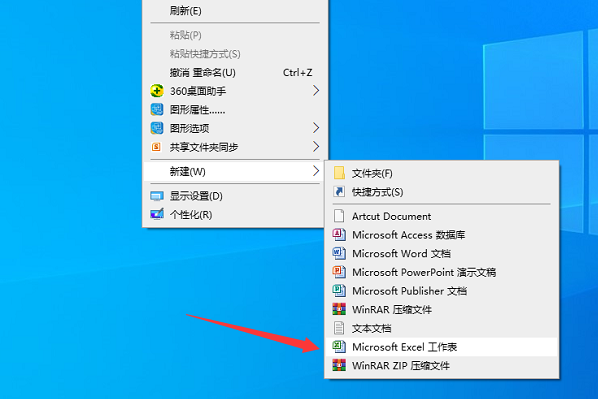Select 撤消 重命名(U) menu entry
Viewport: 598px width, 399px height.
point(235,72)
